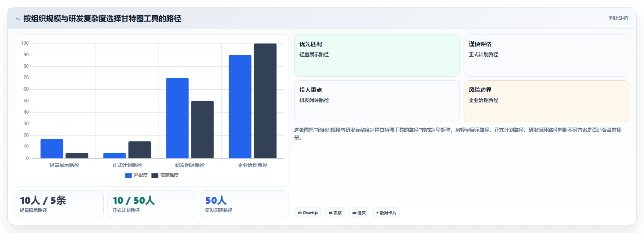Screen dimensions: 644x233
Task: Click the y-axis value 0
Action: tap(27, 158)
